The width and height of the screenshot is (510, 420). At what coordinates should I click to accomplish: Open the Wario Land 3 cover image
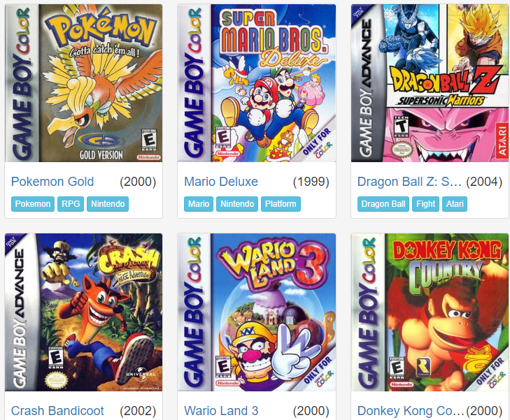pos(257,312)
